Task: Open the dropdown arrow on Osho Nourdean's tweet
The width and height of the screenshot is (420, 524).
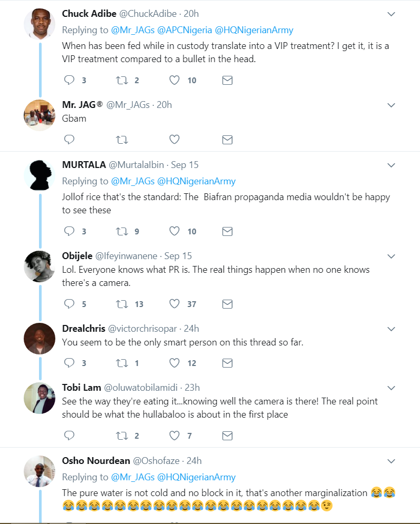Action: (x=391, y=461)
